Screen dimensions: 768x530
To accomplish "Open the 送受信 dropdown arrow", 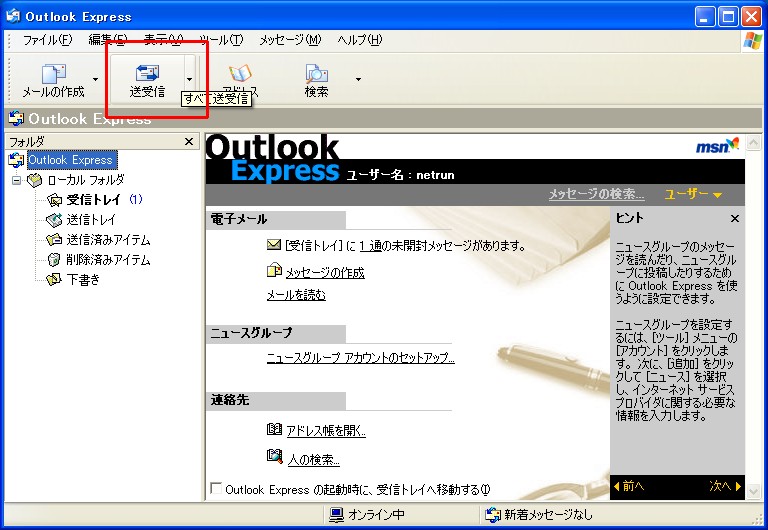I will (x=190, y=79).
